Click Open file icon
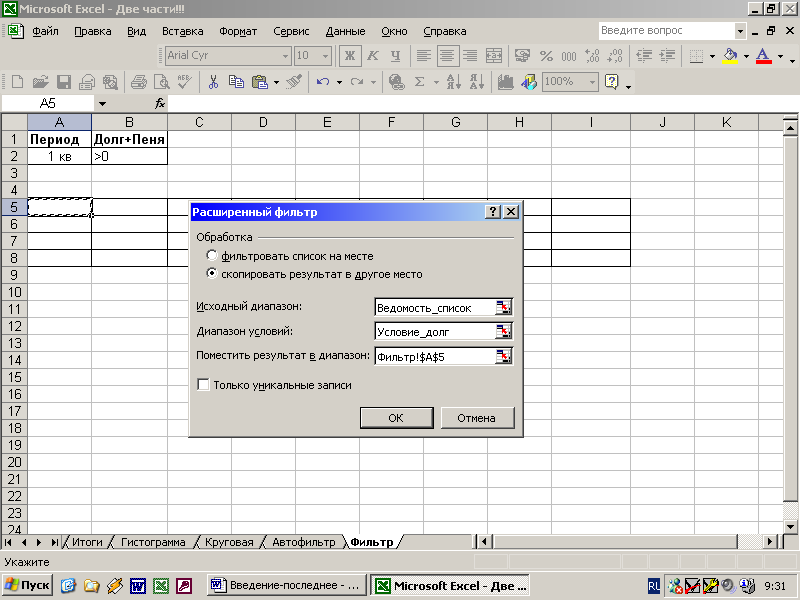 pyautogui.click(x=40, y=82)
